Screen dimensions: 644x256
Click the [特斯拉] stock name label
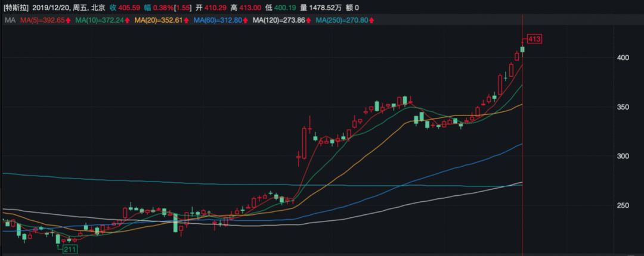pos(16,7)
